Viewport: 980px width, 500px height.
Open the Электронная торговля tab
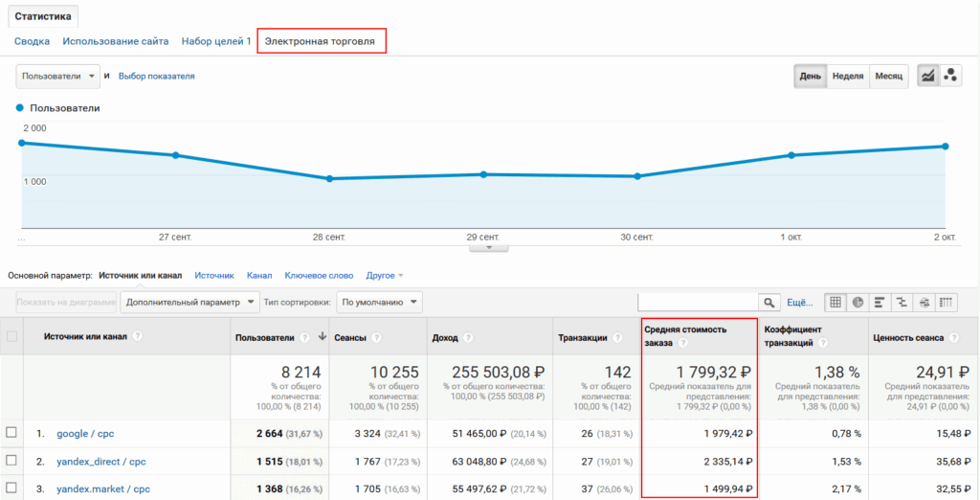point(322,41)
